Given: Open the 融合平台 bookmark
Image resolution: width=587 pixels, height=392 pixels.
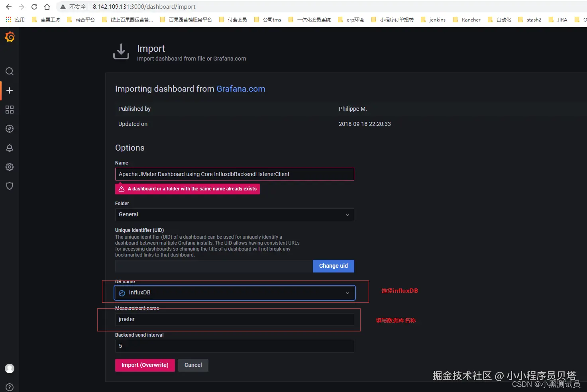Looking at the screenshot, I should pyautogui.click(x=81, y=20).
